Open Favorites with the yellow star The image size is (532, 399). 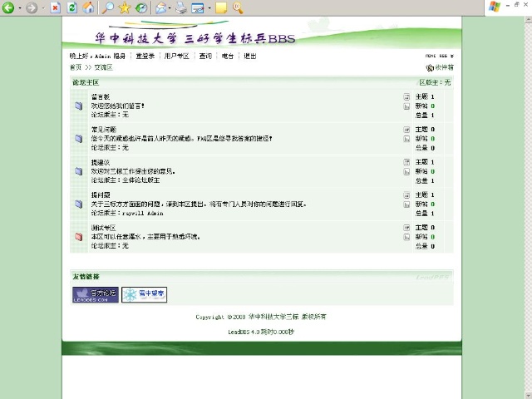[x=125, y=7]
